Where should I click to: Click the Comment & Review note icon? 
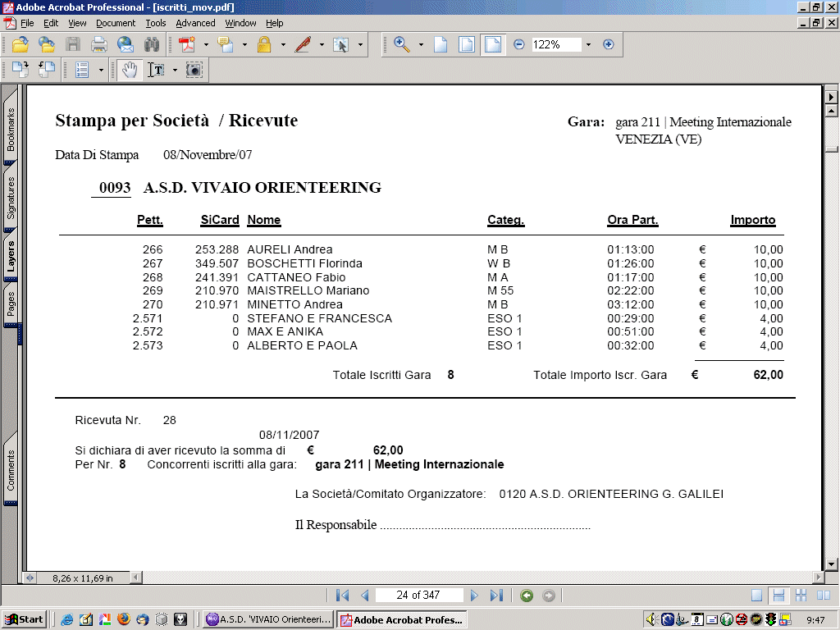pos(226,44)
